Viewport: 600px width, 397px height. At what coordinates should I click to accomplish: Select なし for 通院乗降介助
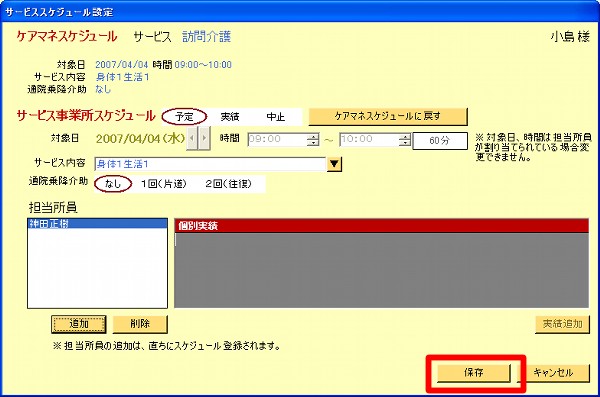pyautogui.click(x=113, y=184)
